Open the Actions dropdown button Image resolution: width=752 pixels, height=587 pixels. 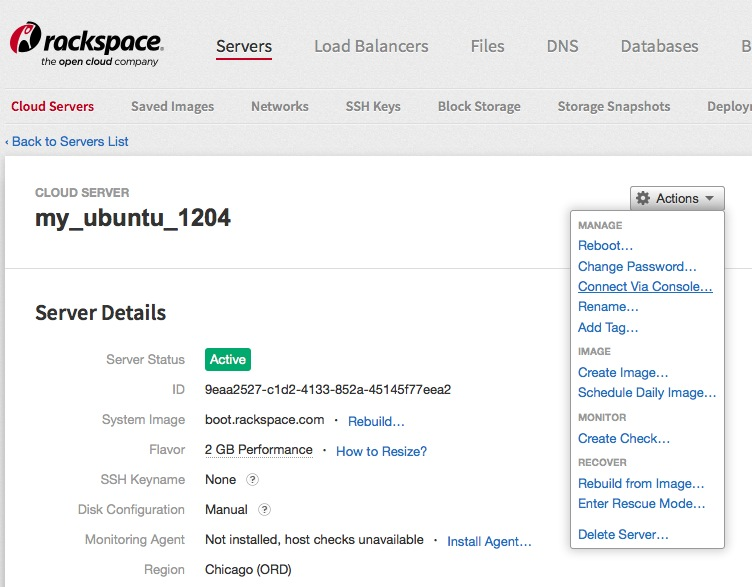pos(677,199)
